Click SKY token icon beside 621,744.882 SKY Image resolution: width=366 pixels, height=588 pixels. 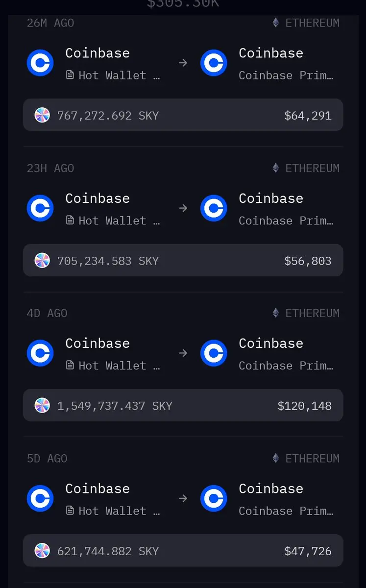tap(42, 551)
